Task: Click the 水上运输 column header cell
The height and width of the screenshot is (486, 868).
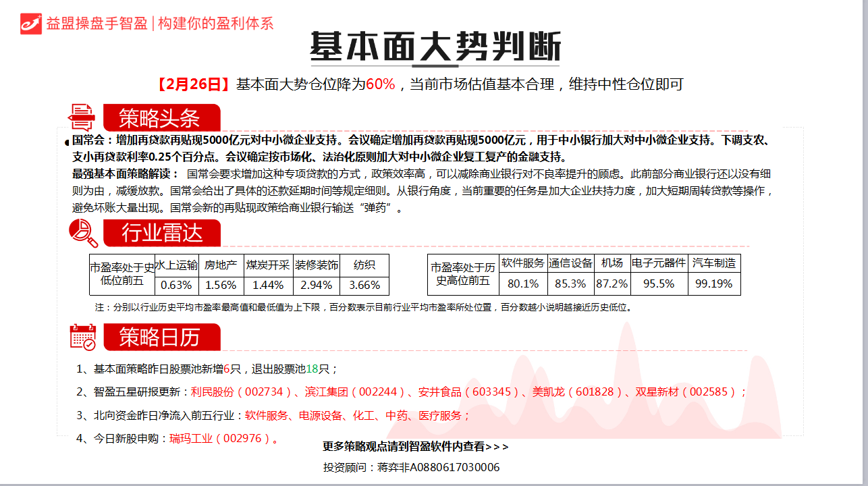Action: click(177, 265)
